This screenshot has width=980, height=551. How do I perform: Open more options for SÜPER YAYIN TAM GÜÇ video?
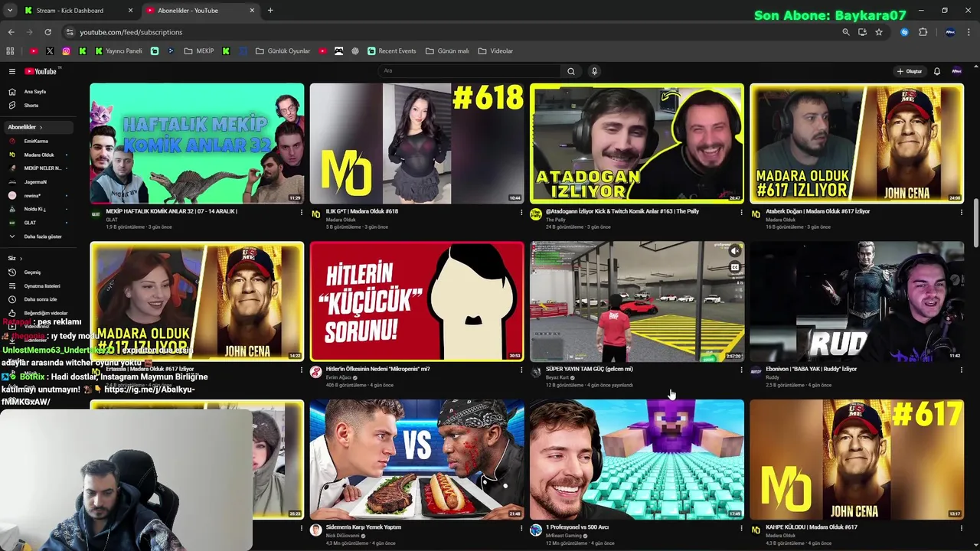[741, 370]
